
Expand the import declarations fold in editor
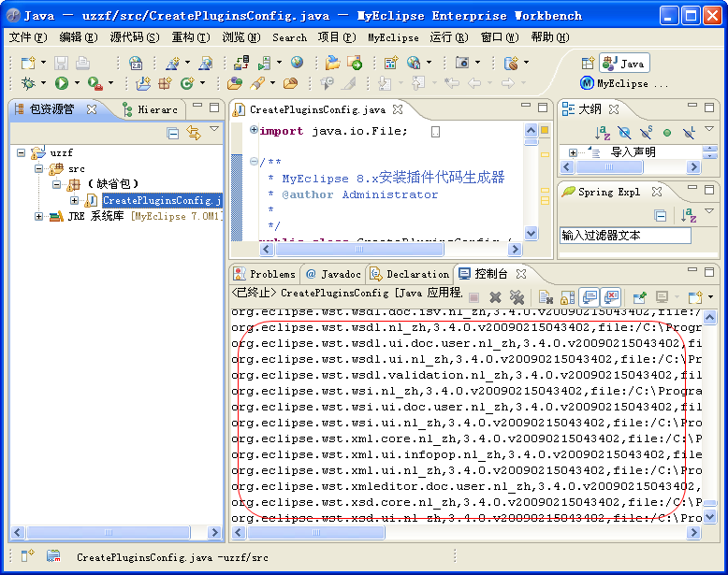click(254, 131)
